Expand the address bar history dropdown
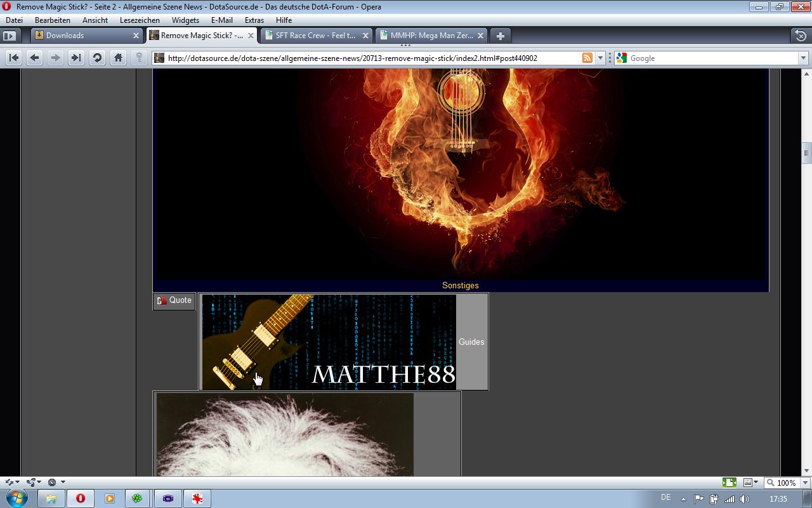This screenshot has height=508, width=812. tap(600, 58)
